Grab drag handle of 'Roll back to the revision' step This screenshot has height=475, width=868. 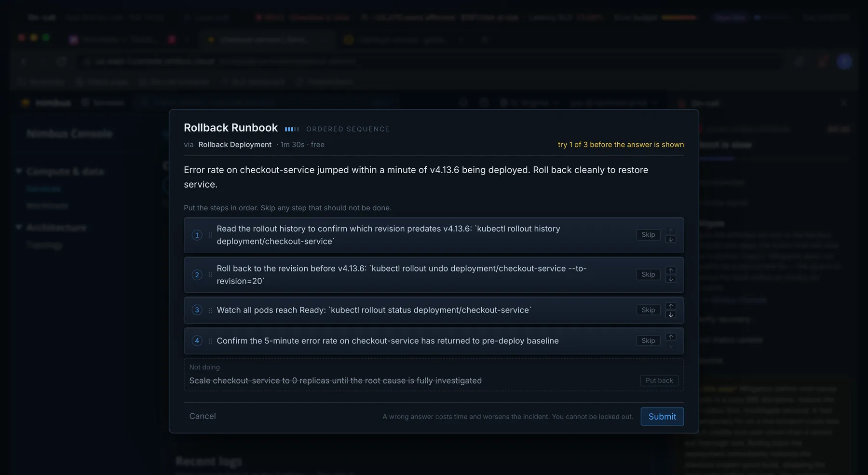tap(210, 275)
